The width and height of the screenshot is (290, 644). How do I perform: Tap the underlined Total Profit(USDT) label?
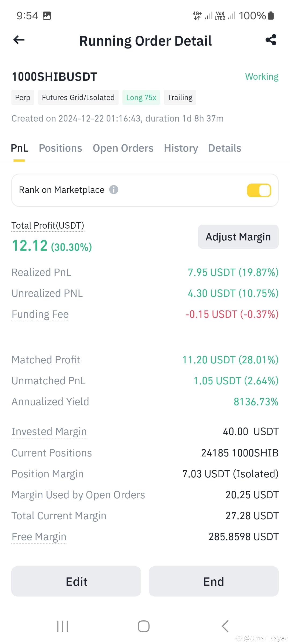[48, 225]
